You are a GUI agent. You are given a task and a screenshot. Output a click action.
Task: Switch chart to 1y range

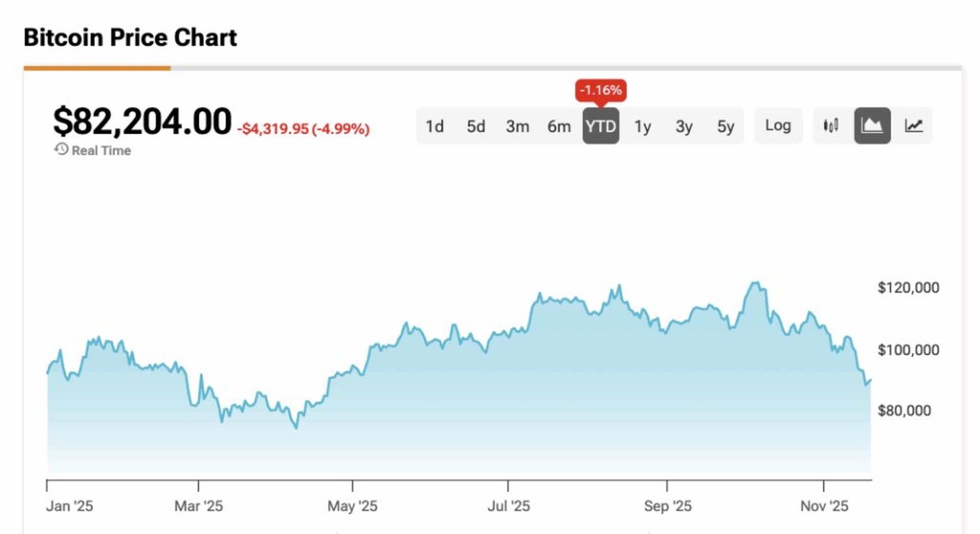[642, 126]
